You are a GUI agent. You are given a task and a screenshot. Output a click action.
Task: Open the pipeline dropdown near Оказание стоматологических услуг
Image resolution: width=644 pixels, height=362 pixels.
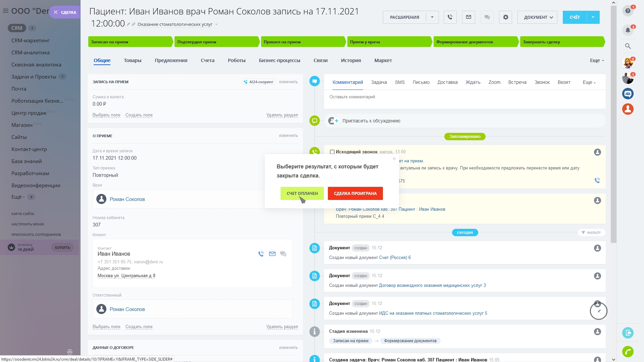pos(216,24)
